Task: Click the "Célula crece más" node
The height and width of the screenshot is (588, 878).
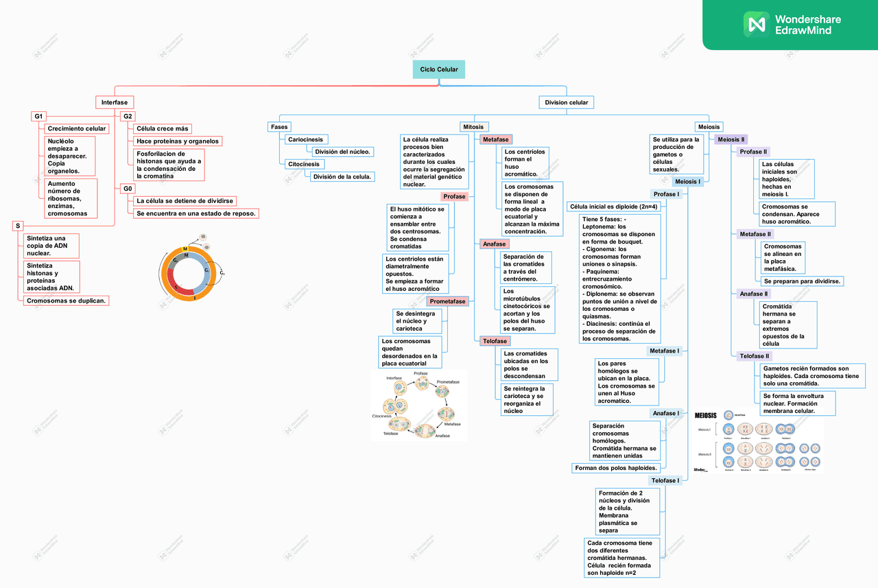Action: click(163, 129)
